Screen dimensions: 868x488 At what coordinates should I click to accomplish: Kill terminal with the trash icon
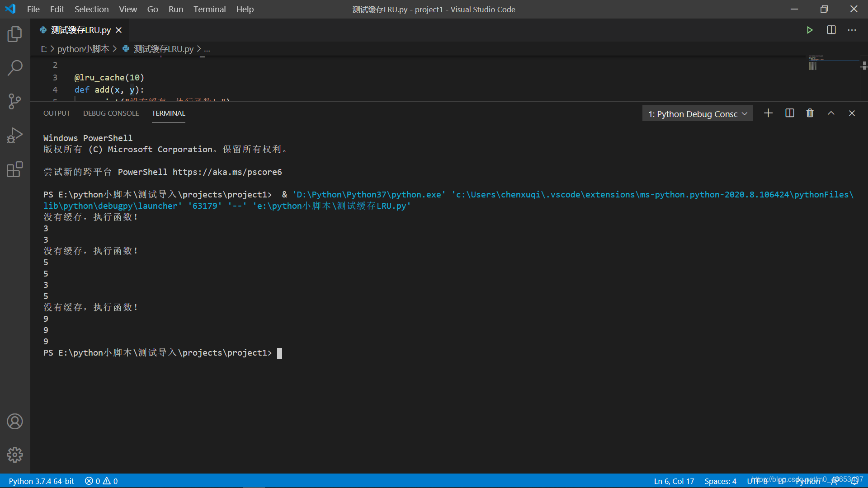(x=810, y=113)
